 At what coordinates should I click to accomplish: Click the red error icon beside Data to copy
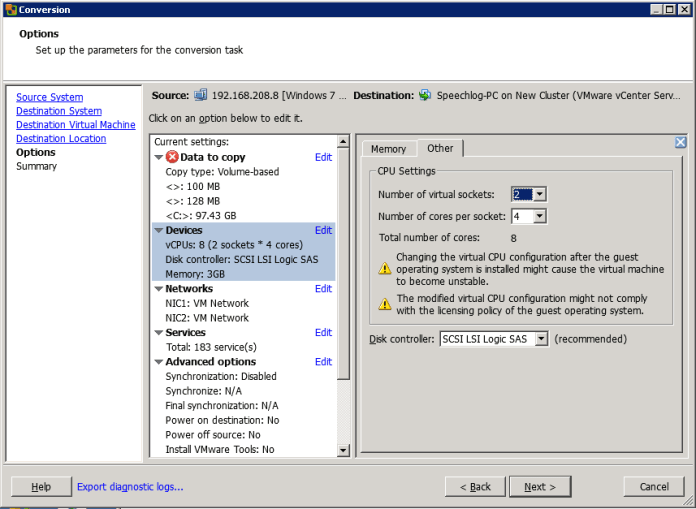pos(172,157)
